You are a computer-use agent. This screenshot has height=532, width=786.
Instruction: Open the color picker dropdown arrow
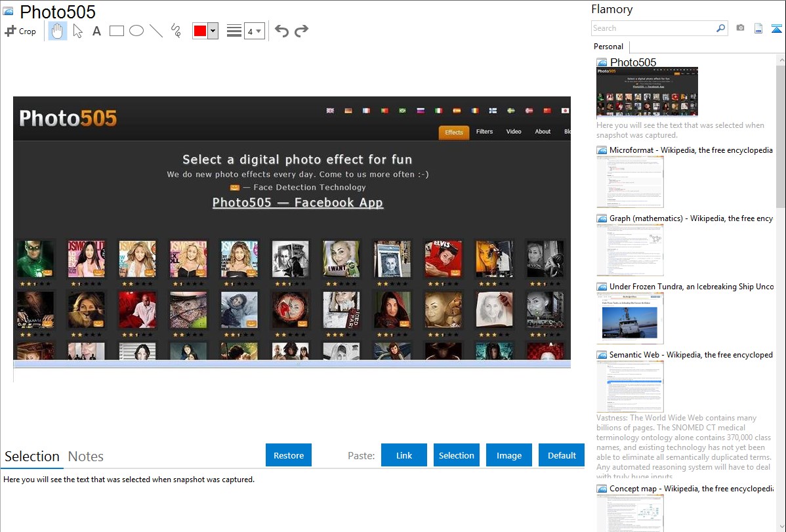click(213, 31)
